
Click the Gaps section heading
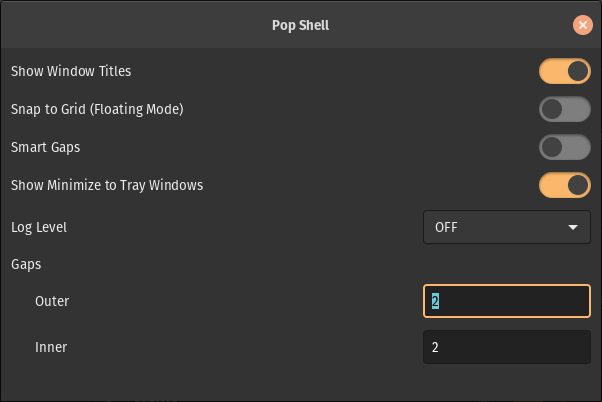(x=26, y=264)
